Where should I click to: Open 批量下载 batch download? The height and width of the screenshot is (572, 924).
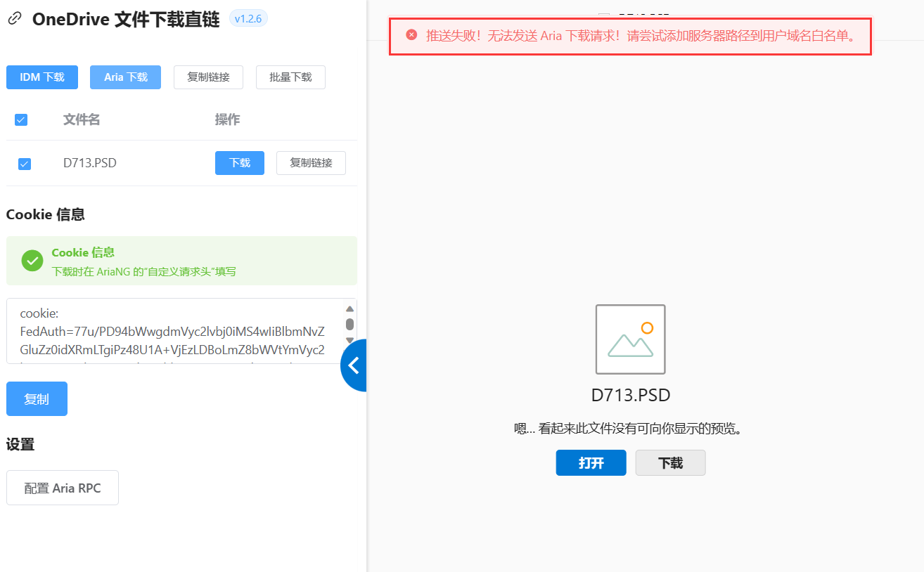pos(290,77)
